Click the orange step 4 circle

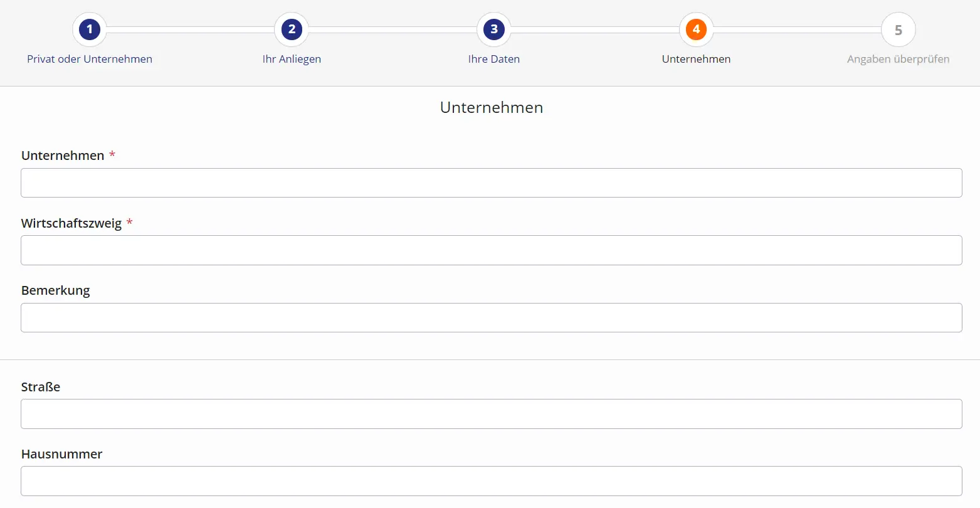pyautogui.click(x=695, y=29)
